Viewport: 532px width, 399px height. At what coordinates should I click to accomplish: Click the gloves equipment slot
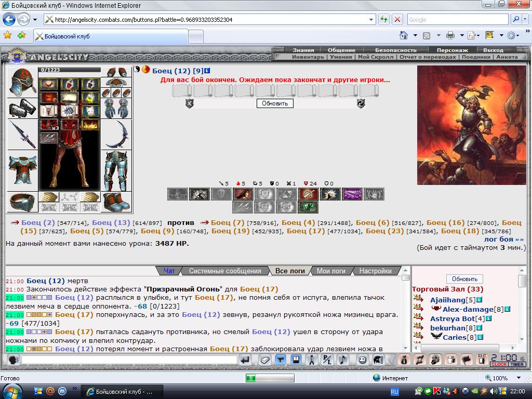(x=116, y=108)
